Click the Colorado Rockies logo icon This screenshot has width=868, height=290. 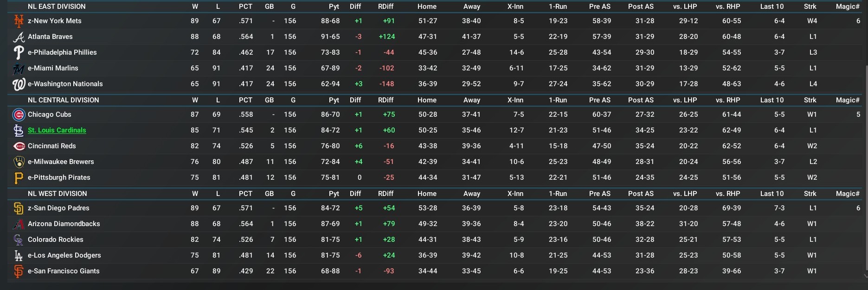[x=19, y=240]
